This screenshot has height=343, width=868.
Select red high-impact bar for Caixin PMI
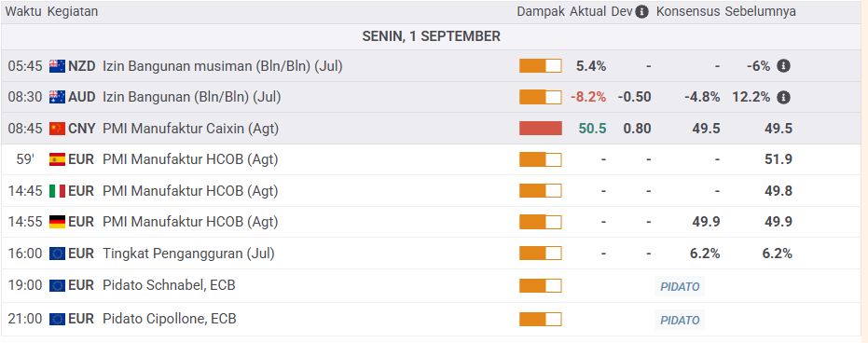coord(541,129)
